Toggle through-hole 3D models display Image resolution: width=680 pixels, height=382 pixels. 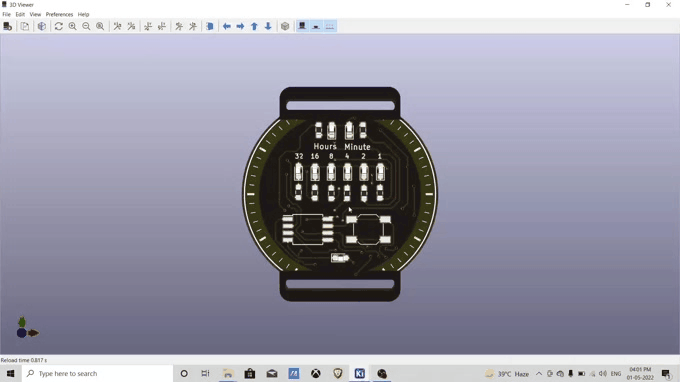[302, 26]
